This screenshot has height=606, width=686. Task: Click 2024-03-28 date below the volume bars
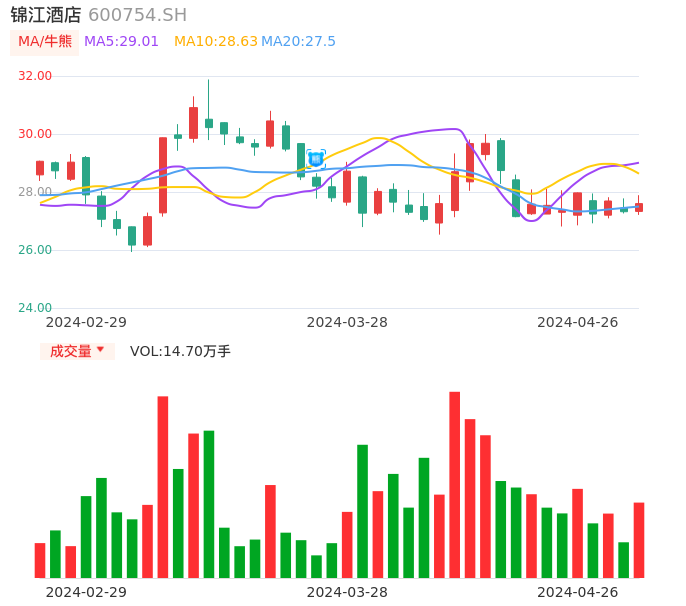(347, 592)
